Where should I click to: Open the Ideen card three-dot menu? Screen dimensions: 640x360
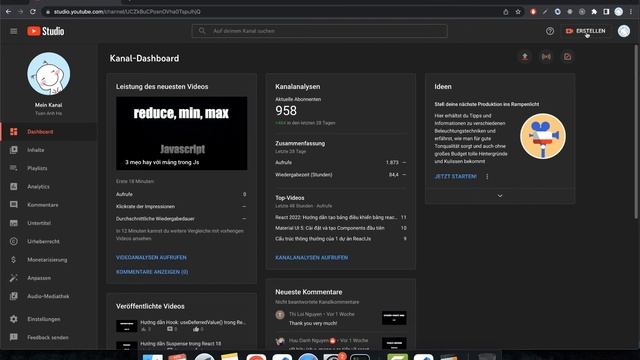click(487, 176)
